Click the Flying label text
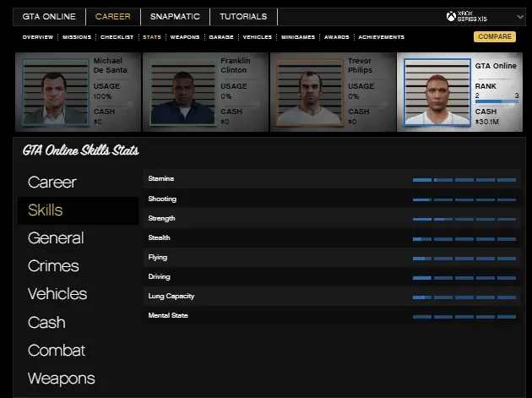 (x=157, y=258)
